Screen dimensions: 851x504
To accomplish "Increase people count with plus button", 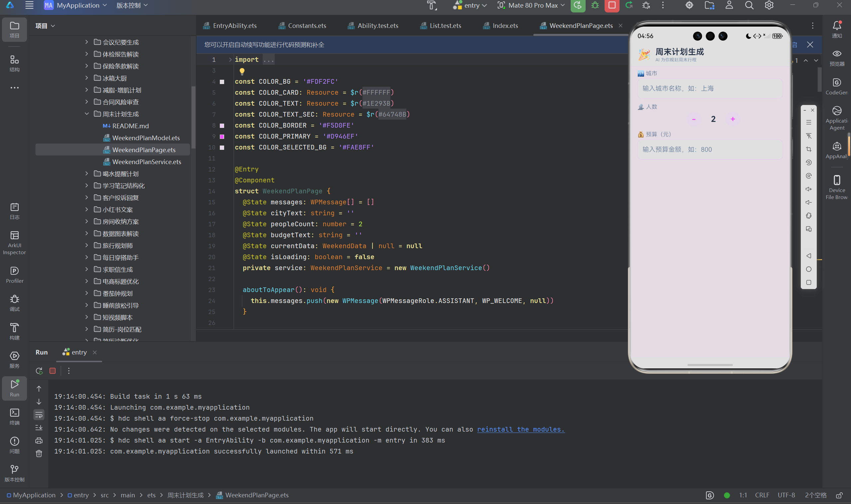I will click(733, 119).
